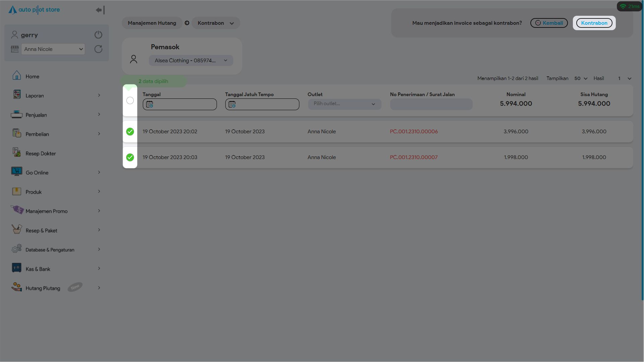
Task: Click the Kembali button
Action: [x=549, y=23]
